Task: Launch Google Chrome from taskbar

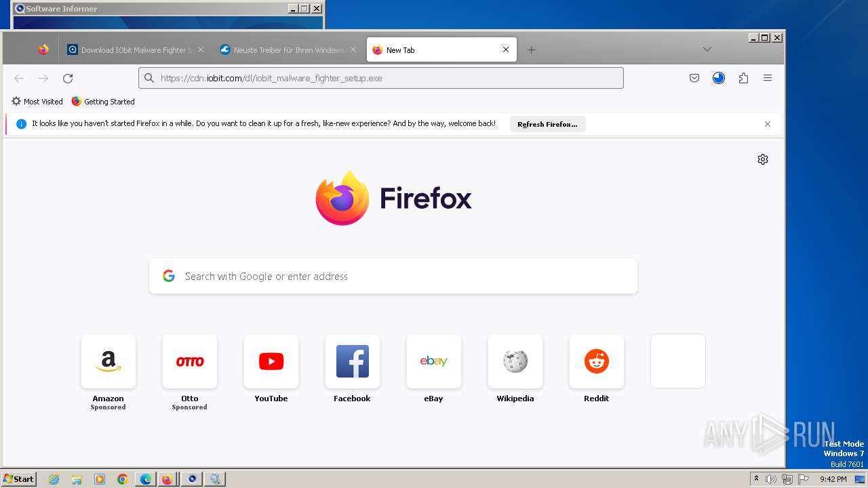Action: (123, 479)
